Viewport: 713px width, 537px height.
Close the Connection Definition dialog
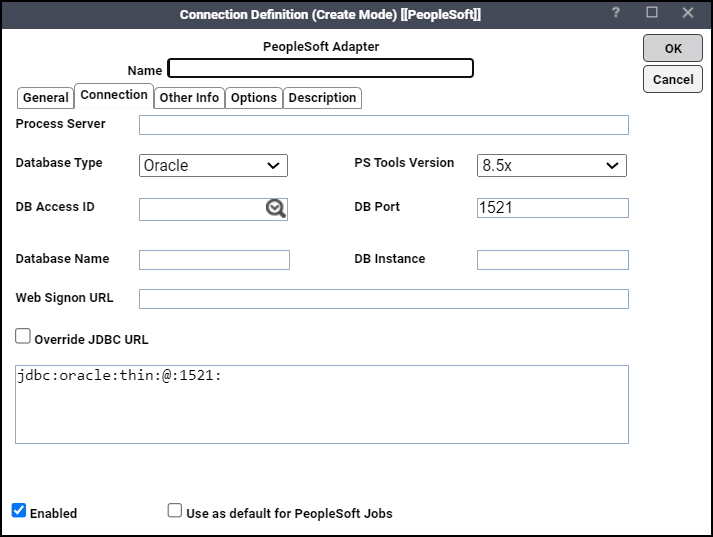click(688, 12)
